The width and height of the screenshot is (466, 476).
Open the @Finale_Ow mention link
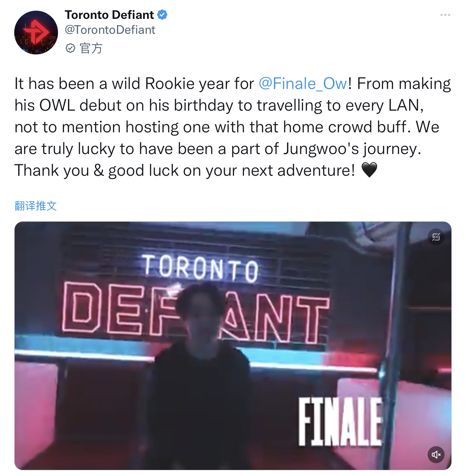303,84
